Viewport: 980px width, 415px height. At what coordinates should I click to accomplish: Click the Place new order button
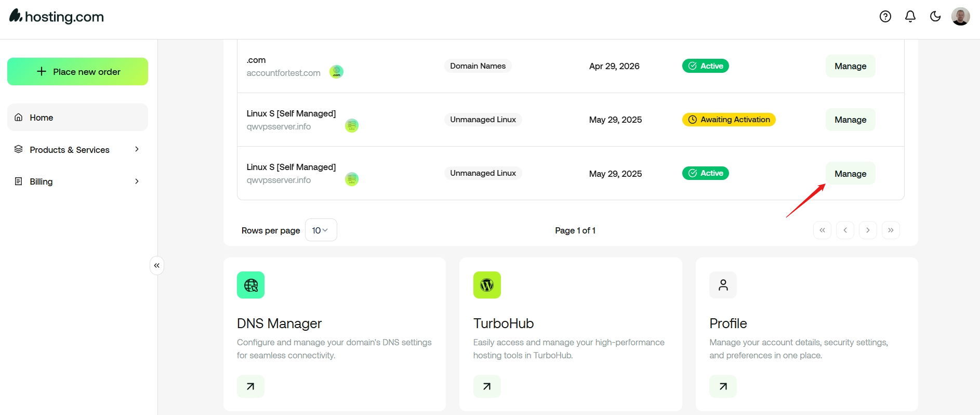tap(77, 72)
